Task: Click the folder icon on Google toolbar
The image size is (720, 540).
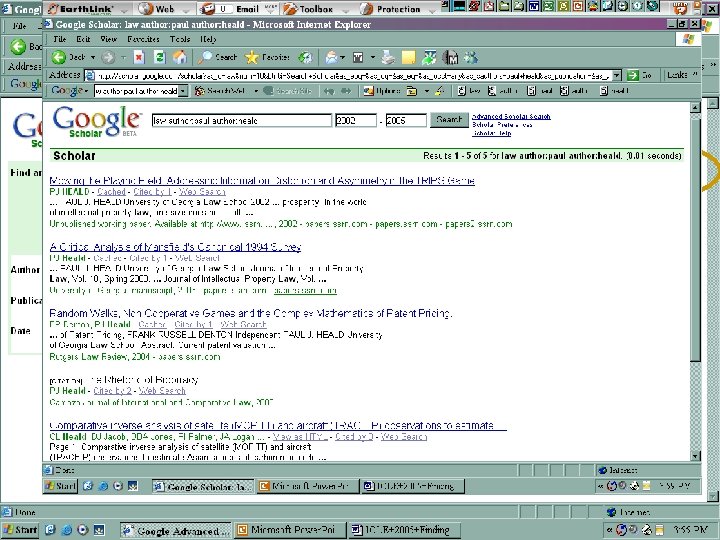Action: (x=412, y=91)
